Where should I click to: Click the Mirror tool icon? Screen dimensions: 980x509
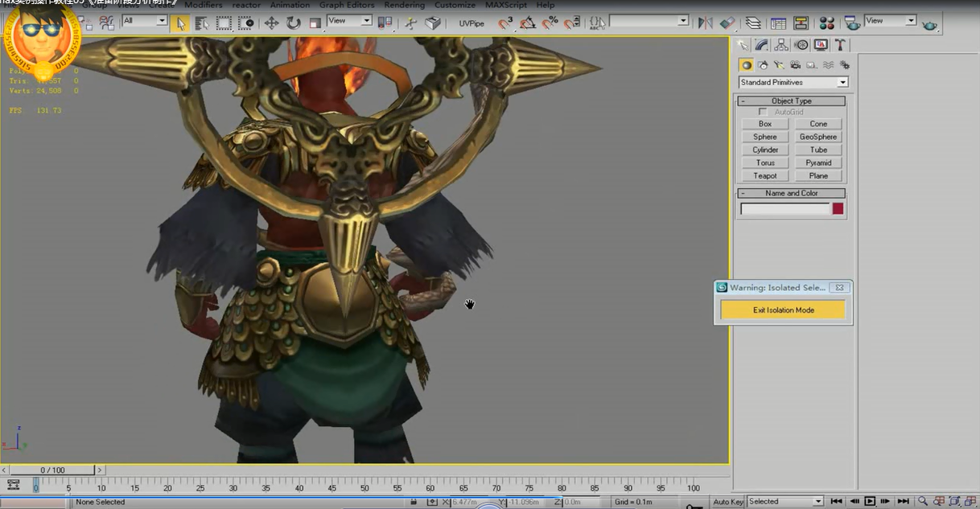tap(706, 23)
